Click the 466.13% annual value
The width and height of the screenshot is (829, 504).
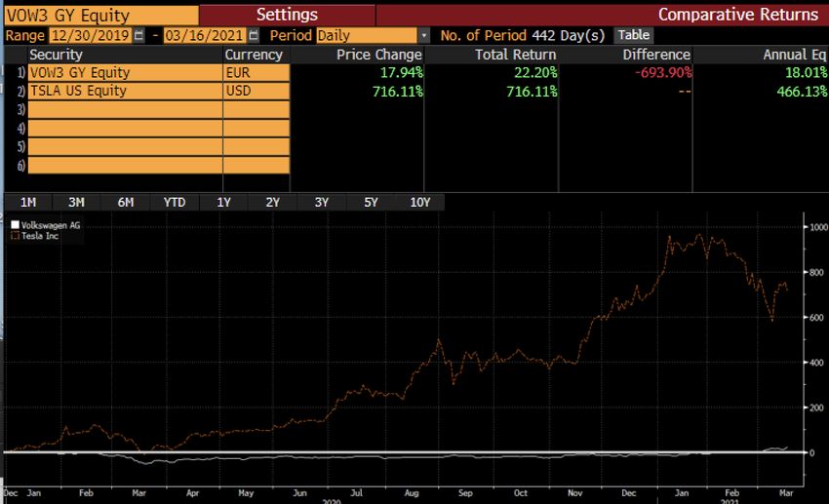pos(802,92)
